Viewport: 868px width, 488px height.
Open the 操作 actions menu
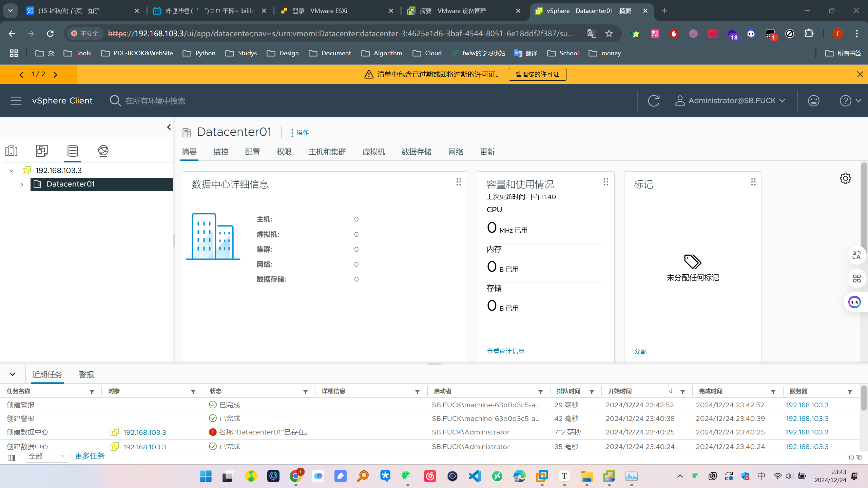300,132
